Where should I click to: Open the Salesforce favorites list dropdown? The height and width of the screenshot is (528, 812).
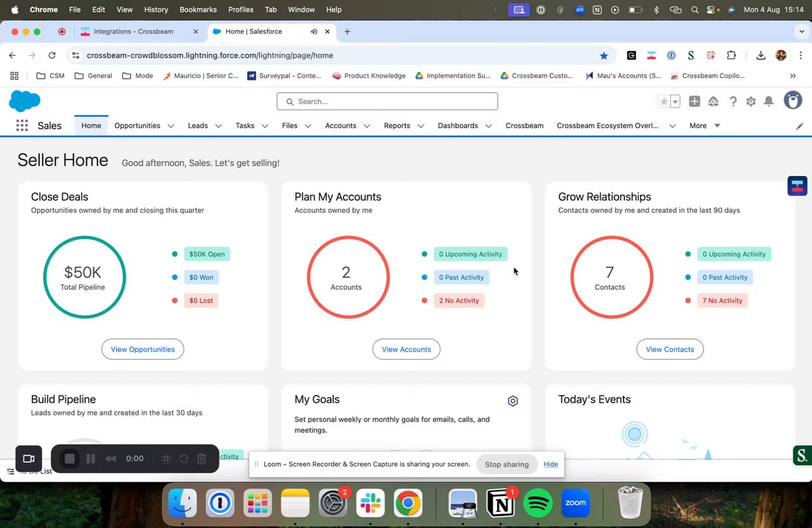676,102
